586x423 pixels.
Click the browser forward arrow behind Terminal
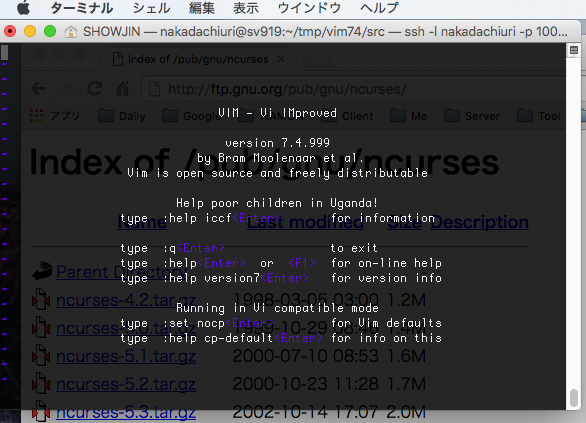click(66, 89)
